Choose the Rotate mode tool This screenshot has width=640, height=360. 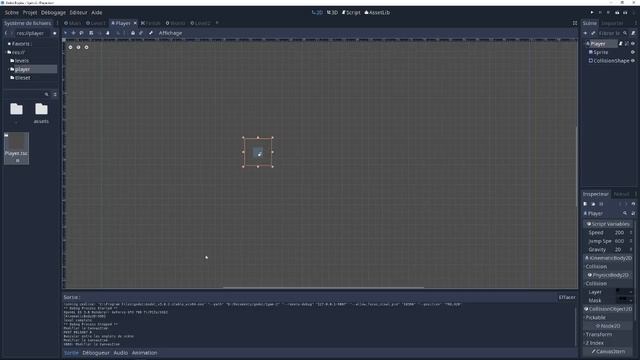[82, 33]
